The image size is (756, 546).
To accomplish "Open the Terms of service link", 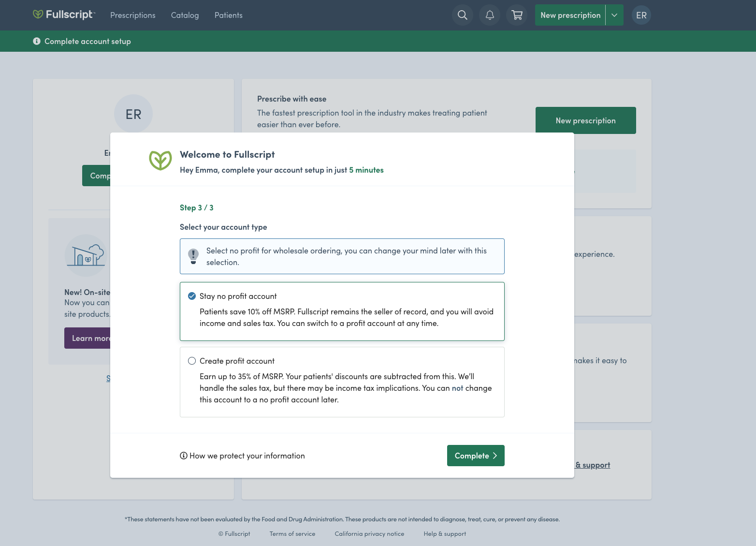I will (292, 533).
